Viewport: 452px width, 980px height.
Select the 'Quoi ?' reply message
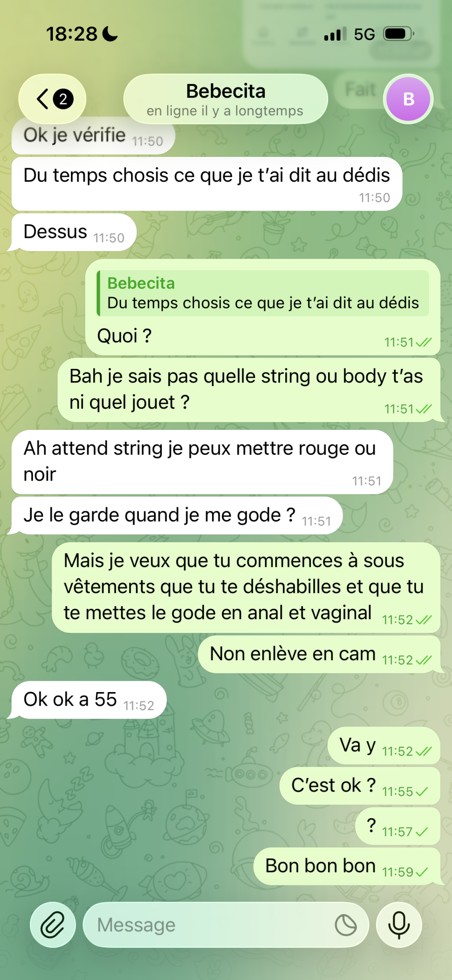click(x=263, y=307)
